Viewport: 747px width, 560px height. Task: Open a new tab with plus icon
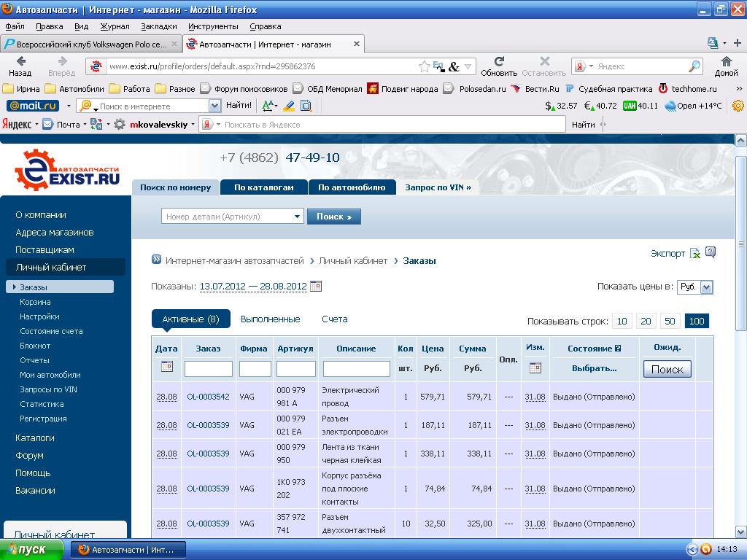(738, 44)
